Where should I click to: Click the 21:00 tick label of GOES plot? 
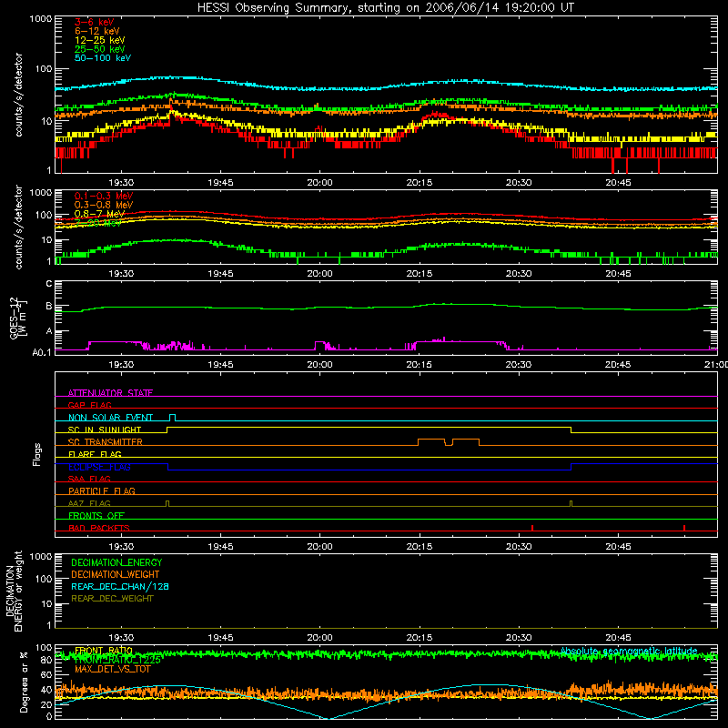tap(716, 365)
